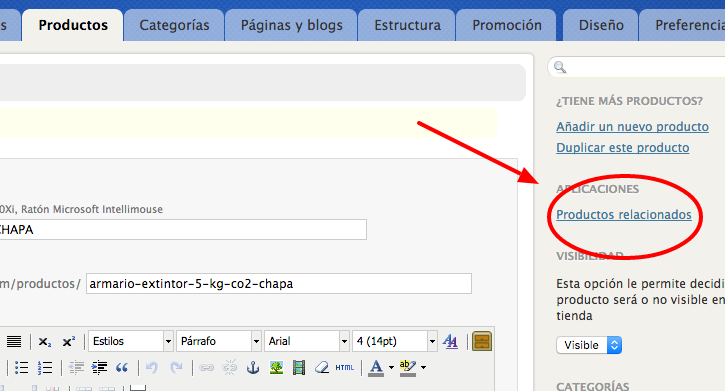Image resolution: width=725 pixels, height=391 pixels.
Task: Expand the highlight color picker arrow
Action: click(x=424, y=368)
